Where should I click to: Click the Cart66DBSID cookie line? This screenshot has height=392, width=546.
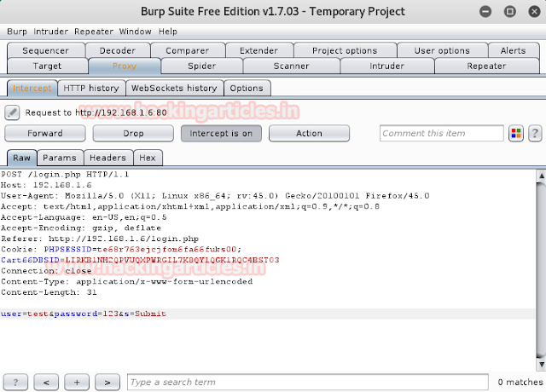tap(140, 260)
